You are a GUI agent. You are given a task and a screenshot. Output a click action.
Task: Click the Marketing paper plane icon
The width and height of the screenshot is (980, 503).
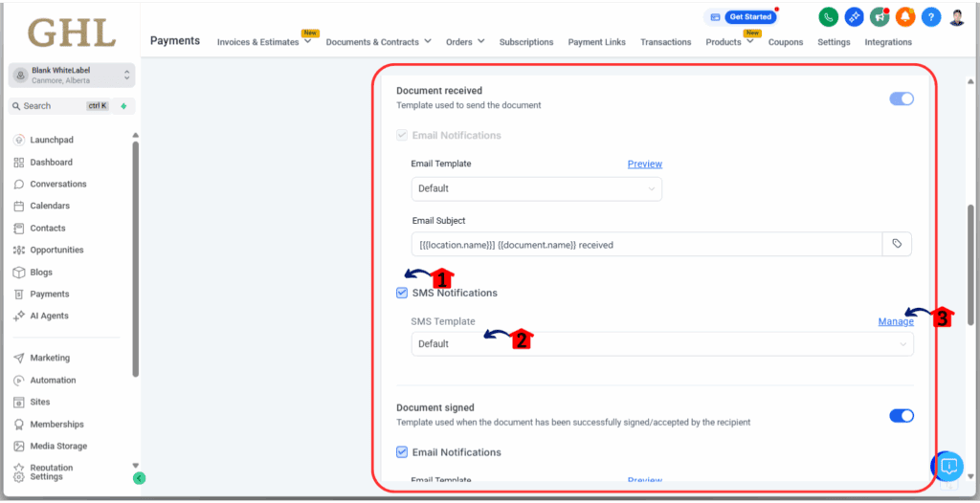coord(19,358)
